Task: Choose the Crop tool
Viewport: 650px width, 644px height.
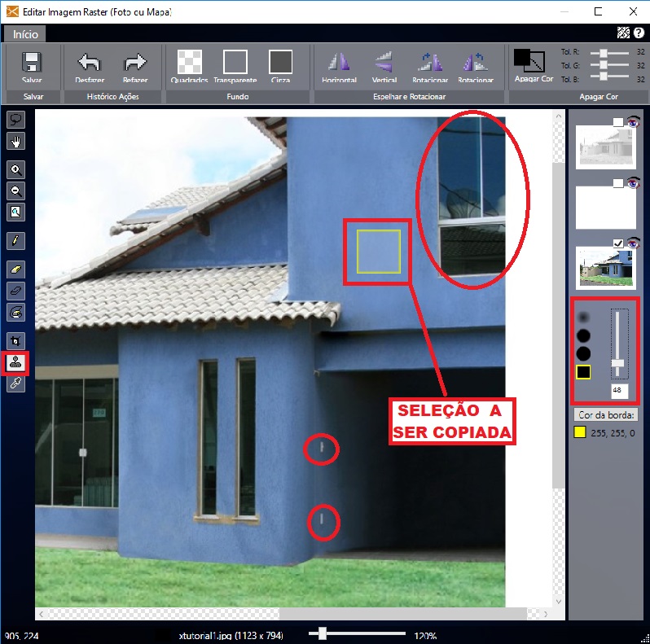Action: (16, 340)
